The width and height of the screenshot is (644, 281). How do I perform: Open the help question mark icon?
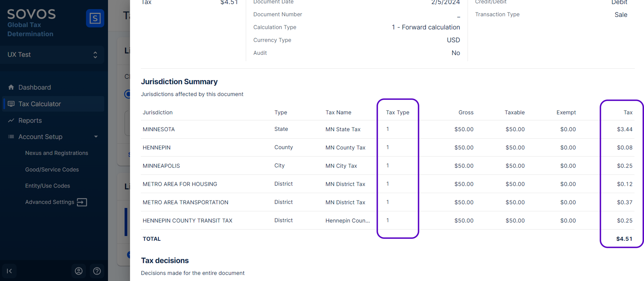(x=97, y=271)
